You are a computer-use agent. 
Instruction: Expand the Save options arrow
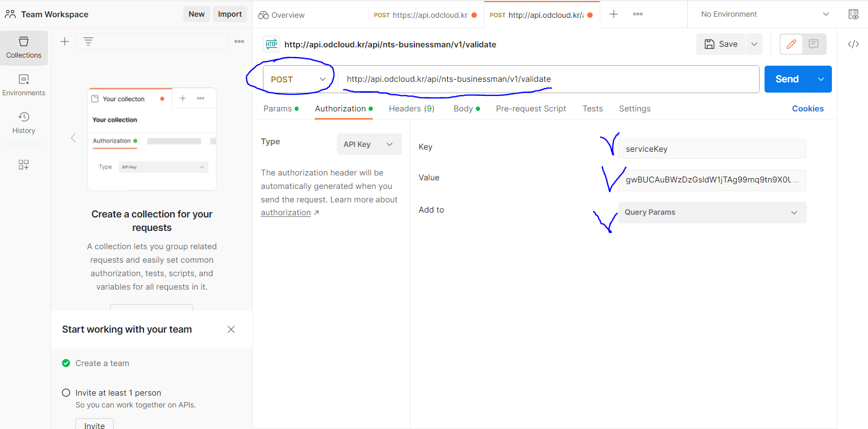click(x=754, y=44)
